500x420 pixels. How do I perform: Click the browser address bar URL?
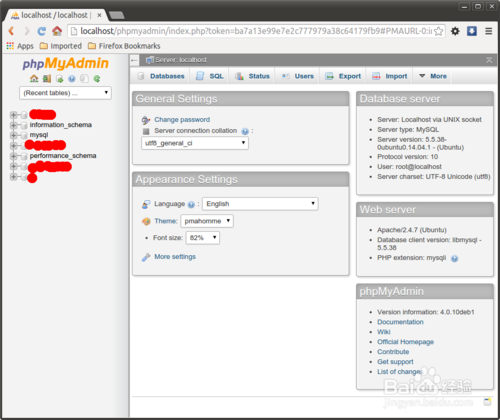256,31
